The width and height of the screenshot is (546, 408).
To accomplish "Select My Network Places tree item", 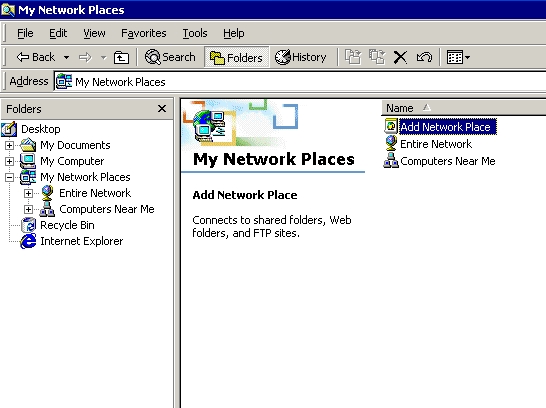I will 85,177.
